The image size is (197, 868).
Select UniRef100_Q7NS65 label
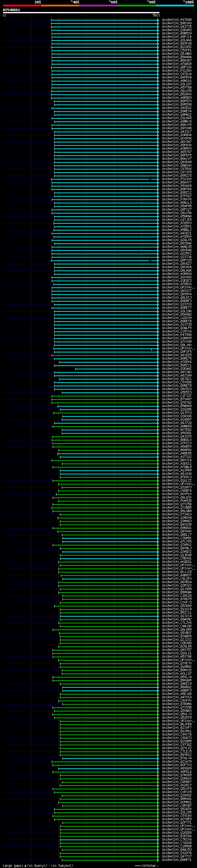pyautogui.click(x=177, y=775)
